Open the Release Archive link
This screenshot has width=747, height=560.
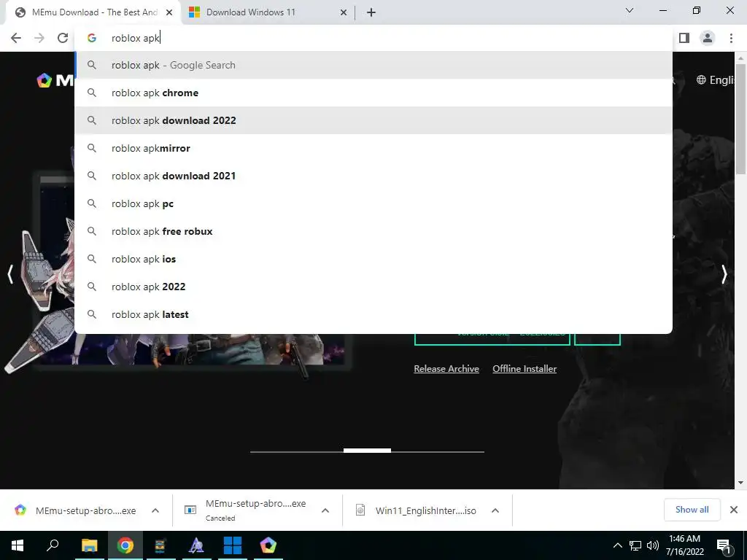point(446,368)
